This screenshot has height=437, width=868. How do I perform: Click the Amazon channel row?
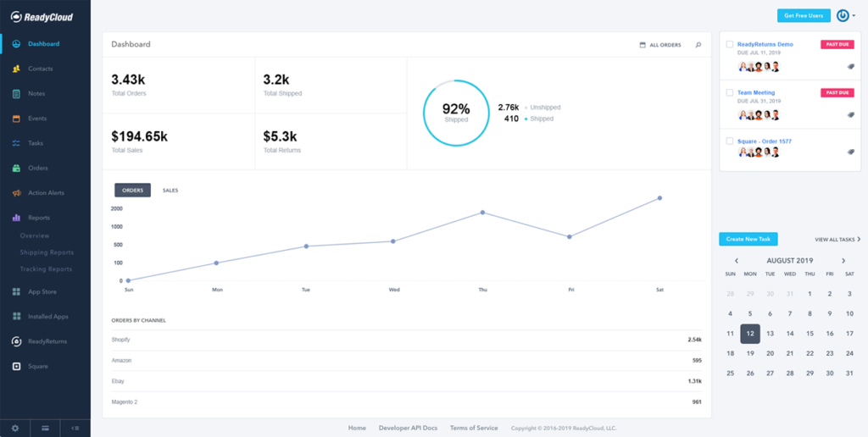click(407, 361)
